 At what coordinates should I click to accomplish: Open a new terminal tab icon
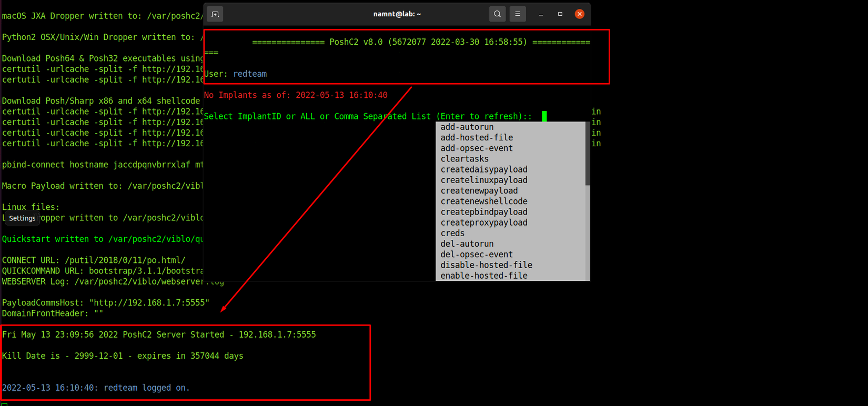tap(215, 14)
